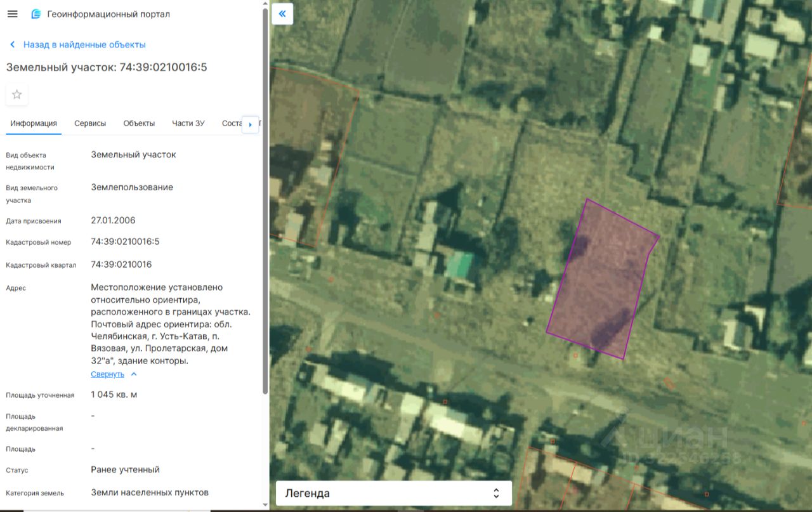The height and width of the screenshot is (512, 812).
Task: Click the Дата присвоения label
Action: pos(34,221)
